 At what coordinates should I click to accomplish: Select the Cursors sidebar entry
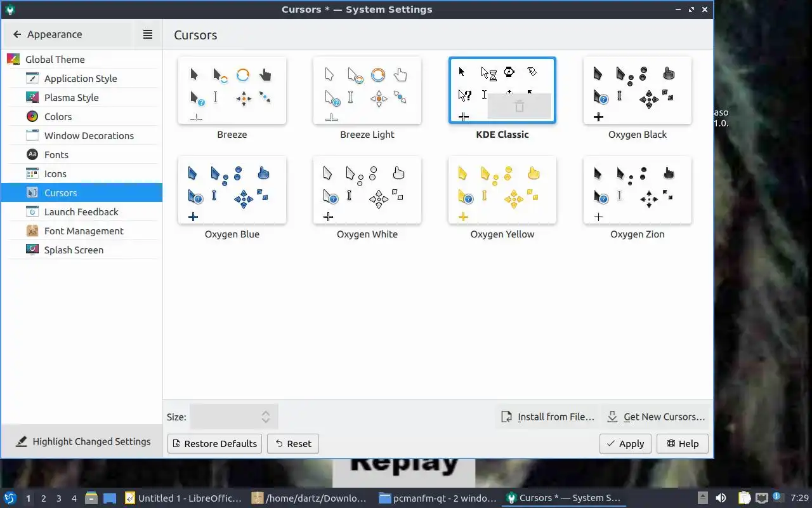coord(81,192)
